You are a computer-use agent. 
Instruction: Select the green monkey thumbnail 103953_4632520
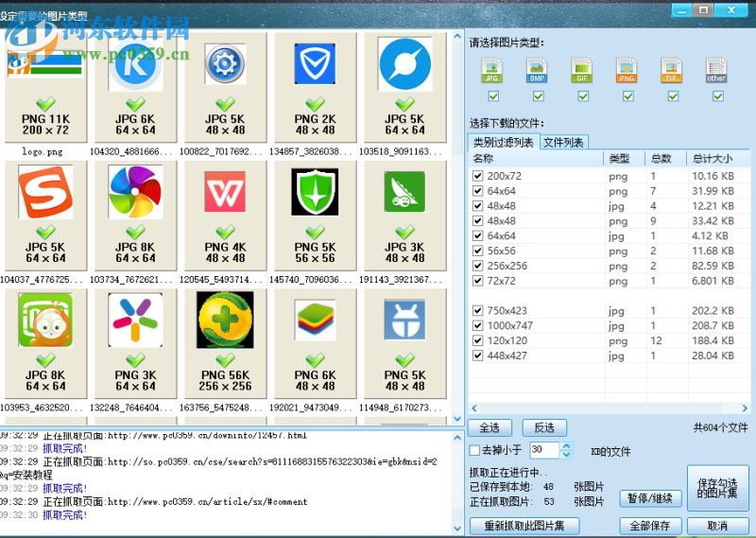pyautogui.click(x=45, y=343)
